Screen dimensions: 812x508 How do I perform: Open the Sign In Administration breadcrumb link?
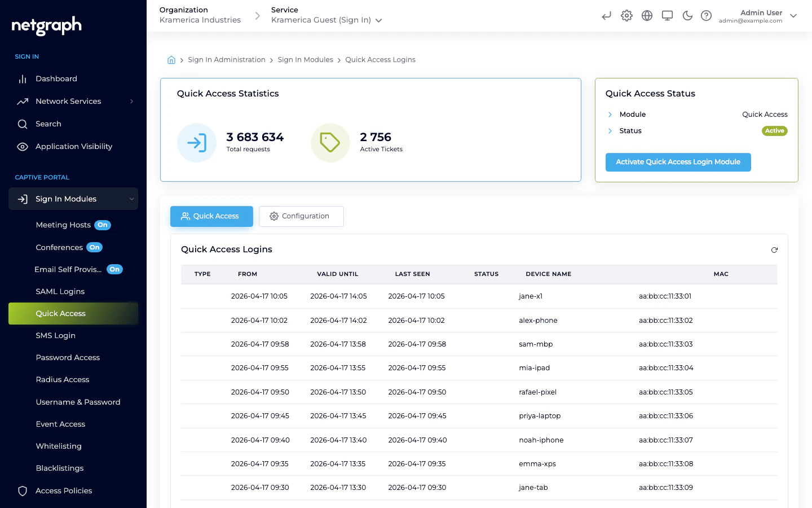point(227,59)
